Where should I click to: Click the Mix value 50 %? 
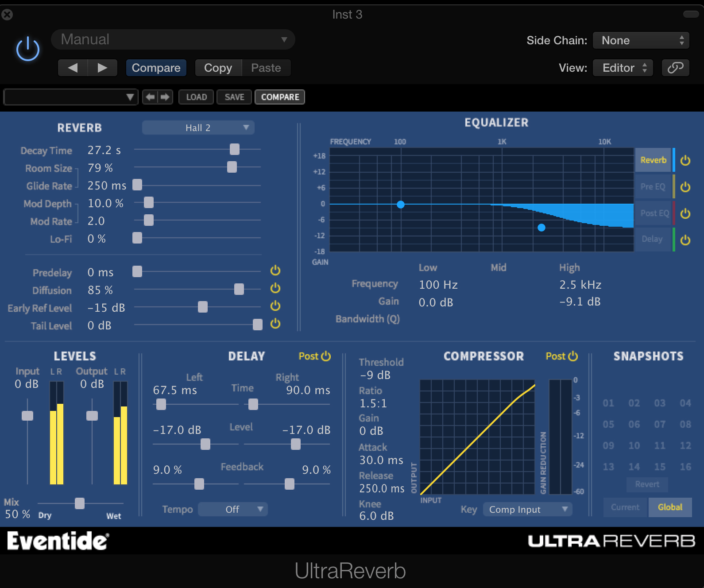[x=18, y=514]
